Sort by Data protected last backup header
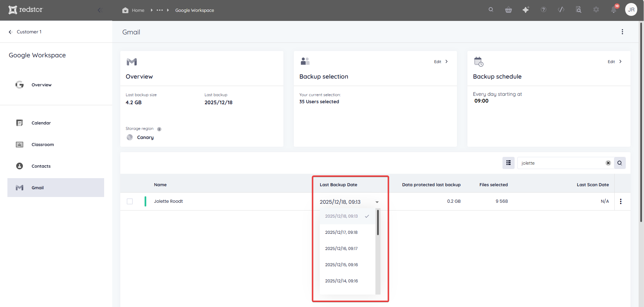The width and height of the screenshot is (644, 307). (431, 185)
